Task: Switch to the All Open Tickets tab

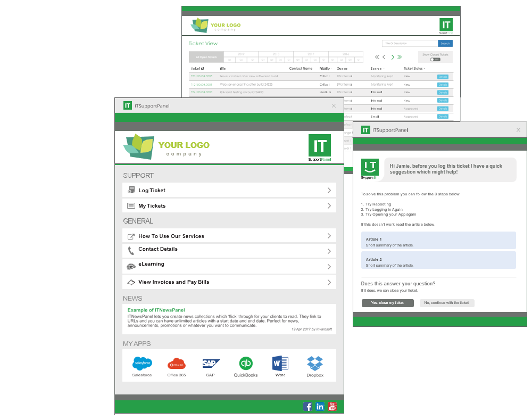Action: point(207,56)
